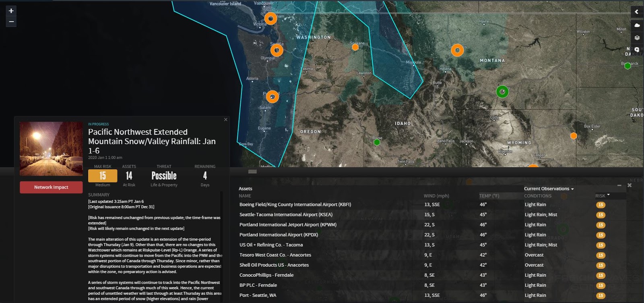Sort by the WIND (mph) column header

[x=436, y=196]
